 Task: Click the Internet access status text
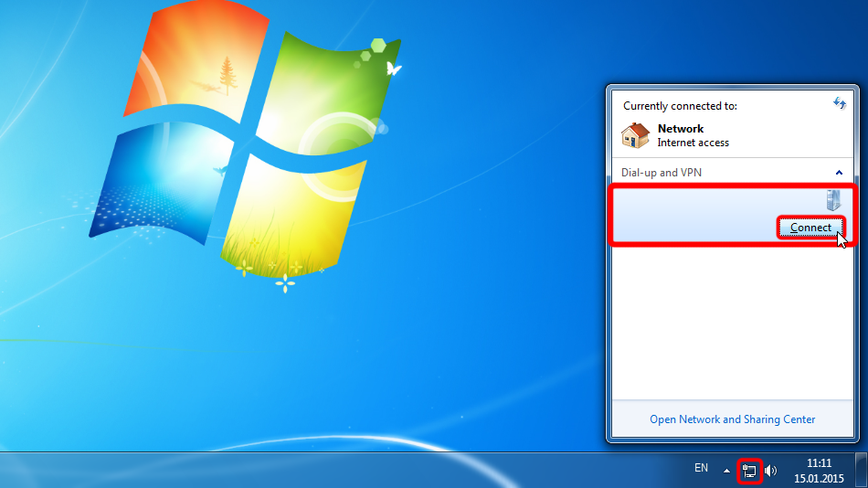[x=693, y=143]
